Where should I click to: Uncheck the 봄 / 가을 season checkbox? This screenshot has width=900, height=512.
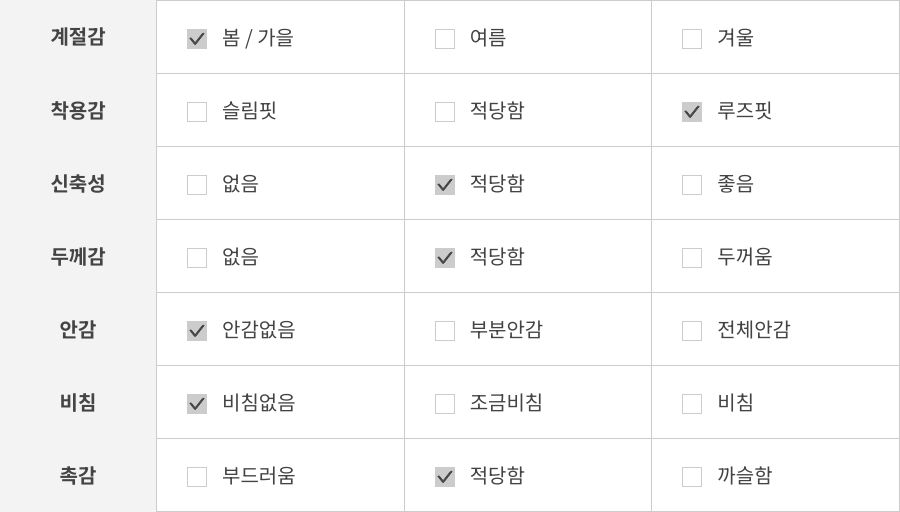[197, 39]
